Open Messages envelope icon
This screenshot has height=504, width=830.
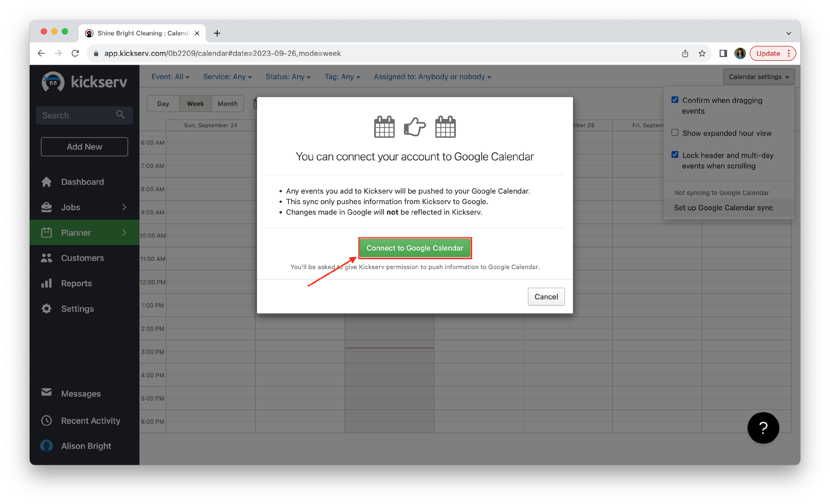46,393
